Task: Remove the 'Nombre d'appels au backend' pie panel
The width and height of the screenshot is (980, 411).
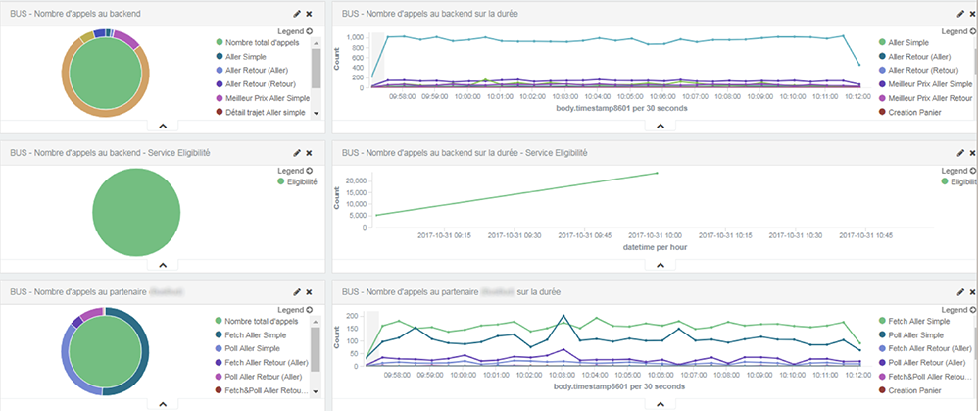Action: (309, 14)
